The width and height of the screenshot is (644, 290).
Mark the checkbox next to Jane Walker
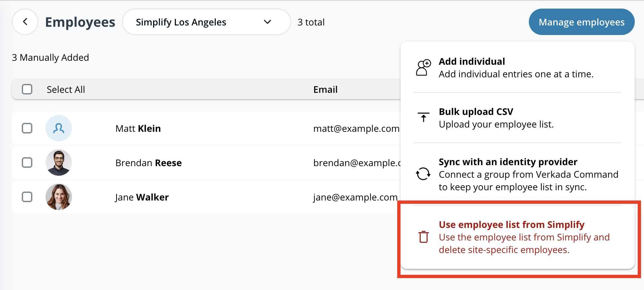[x=27, y=197]
